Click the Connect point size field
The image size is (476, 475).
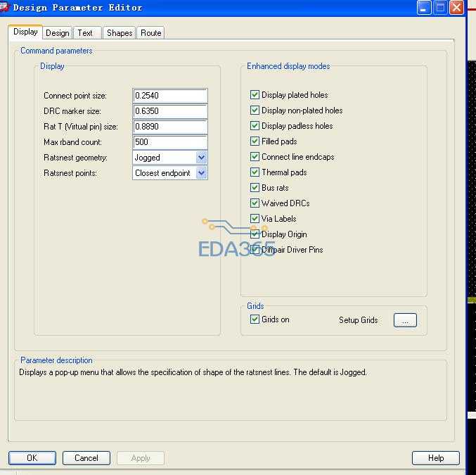click(x=170, y=96)
